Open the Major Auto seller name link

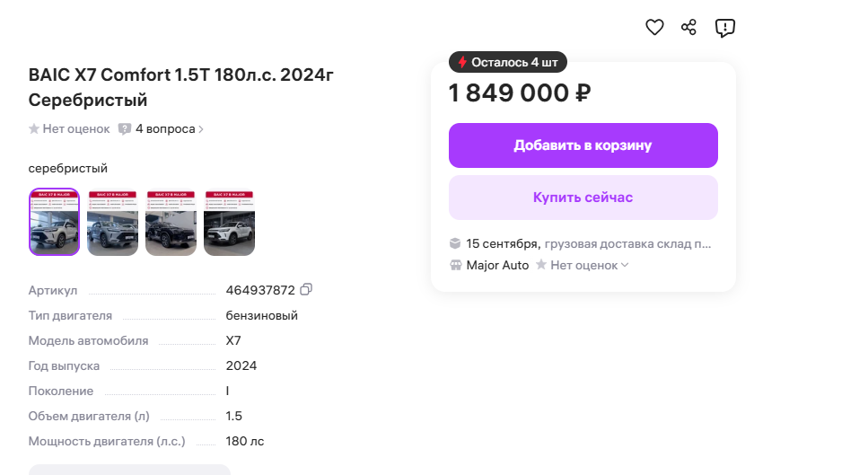tap(497, 266)
